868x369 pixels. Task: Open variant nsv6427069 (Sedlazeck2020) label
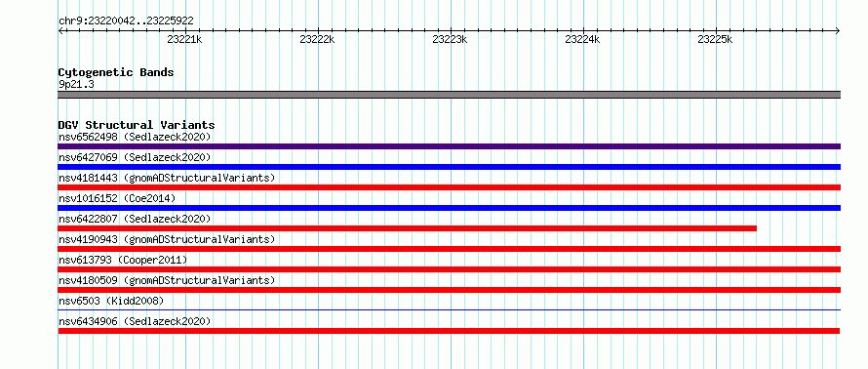pyautogui.click(x=135, y=157)
